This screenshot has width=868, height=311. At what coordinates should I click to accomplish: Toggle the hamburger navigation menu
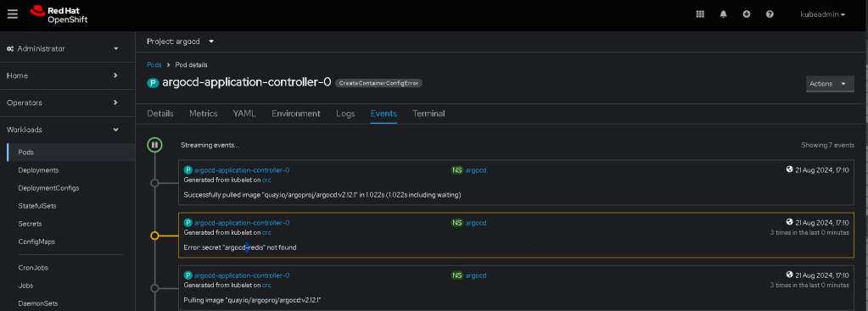point(12,14)
